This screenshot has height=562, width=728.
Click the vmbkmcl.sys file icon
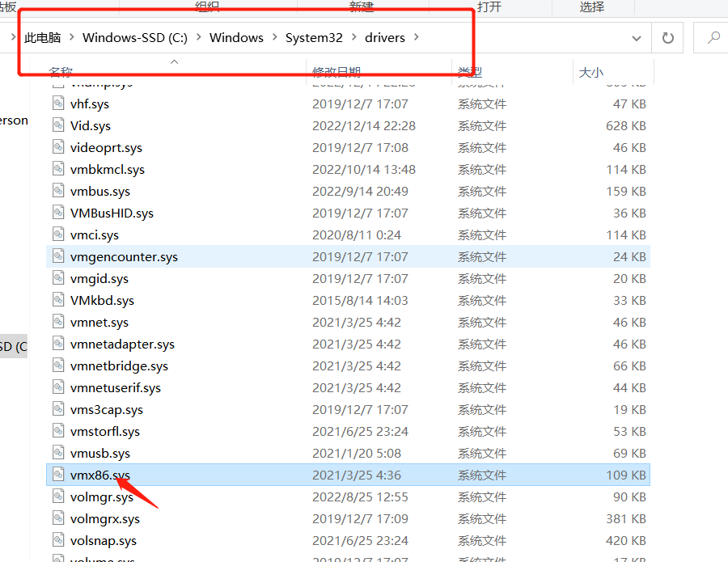pos(58,168)
